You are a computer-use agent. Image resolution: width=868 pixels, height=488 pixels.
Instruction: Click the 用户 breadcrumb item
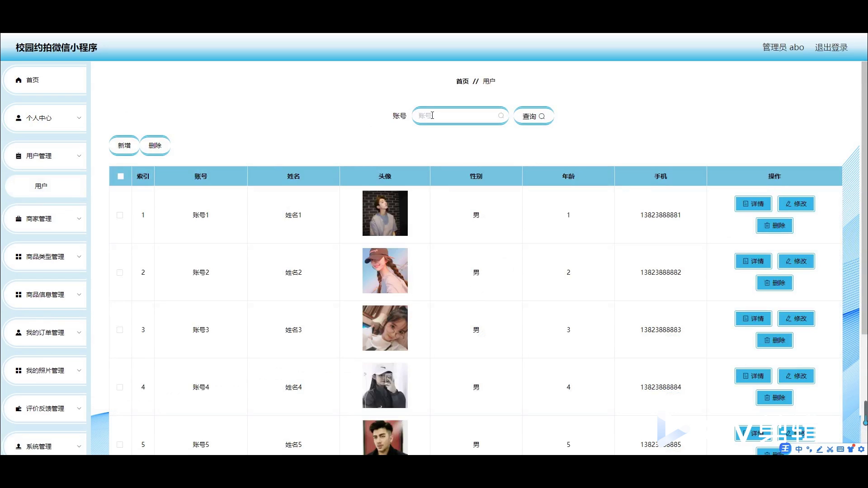click(489, 81)
